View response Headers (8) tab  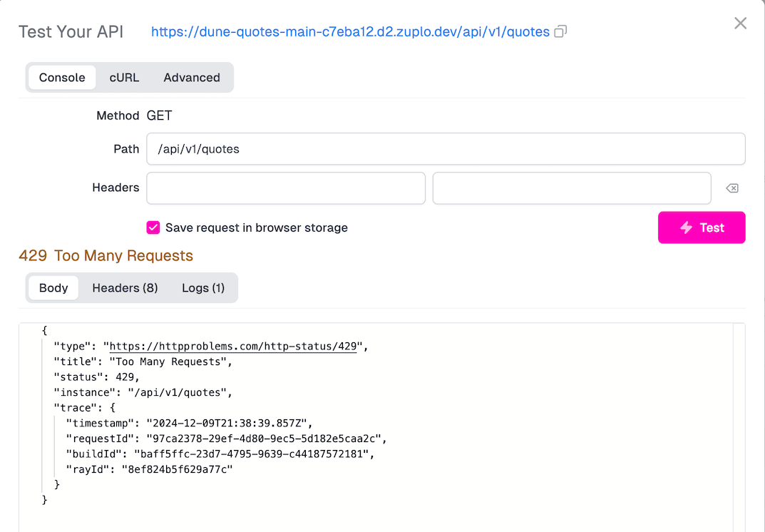pyautogui.click(x=125, y=287)
